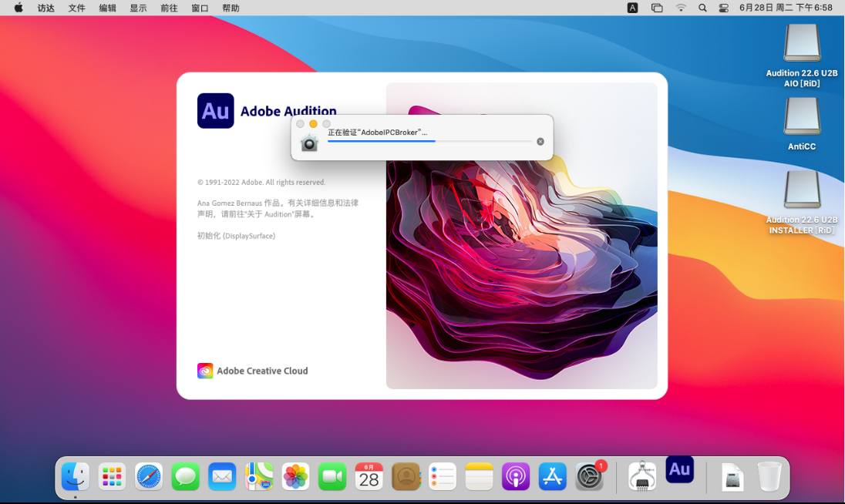Open the 帮助 menu
The width and height of the screenshot is (845, 504).
click(x=230, y=8)
